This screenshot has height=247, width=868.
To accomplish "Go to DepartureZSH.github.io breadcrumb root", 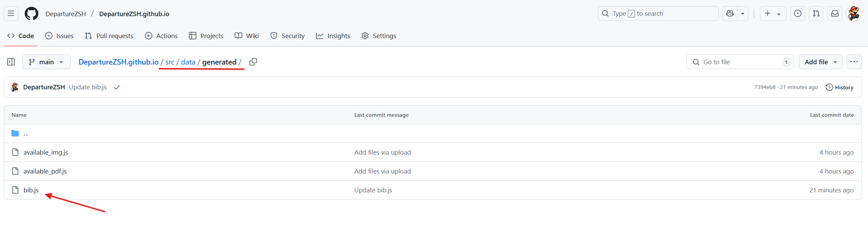I will click(x=118, y=62).
